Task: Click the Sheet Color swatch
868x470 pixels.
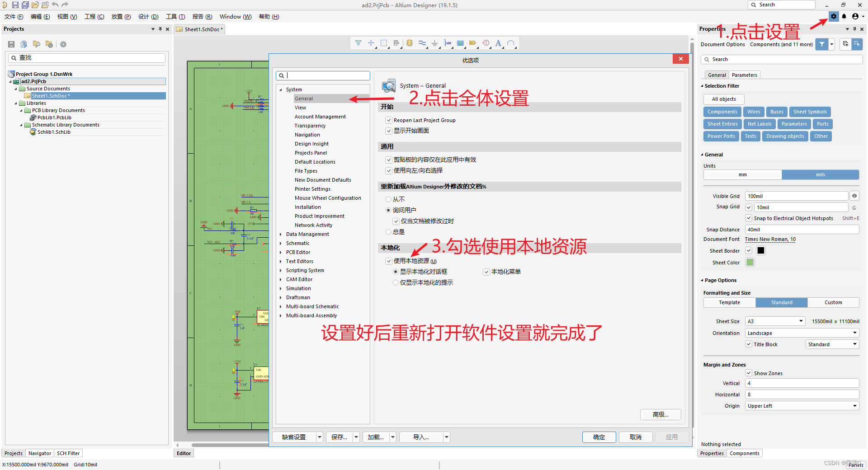Action: click(749, 262)
